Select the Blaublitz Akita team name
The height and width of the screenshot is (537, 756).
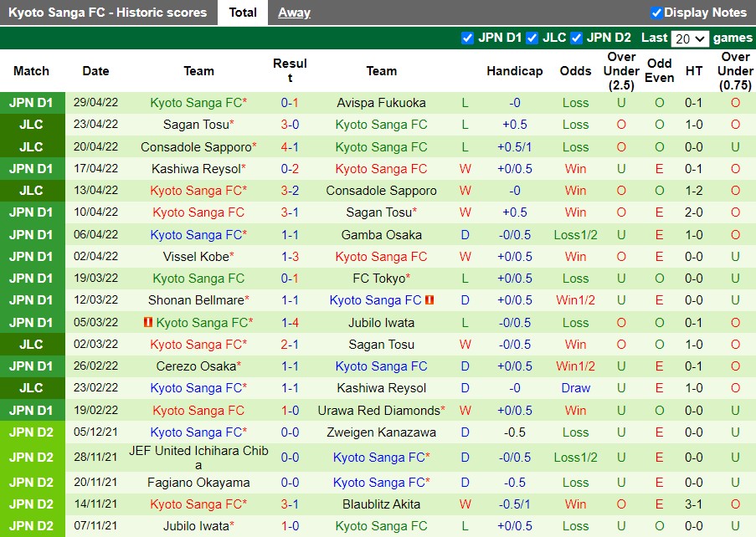click(381, 504)
